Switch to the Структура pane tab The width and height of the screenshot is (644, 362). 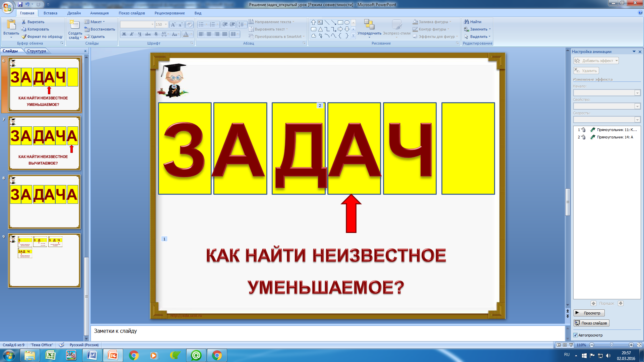click(37, 51)
